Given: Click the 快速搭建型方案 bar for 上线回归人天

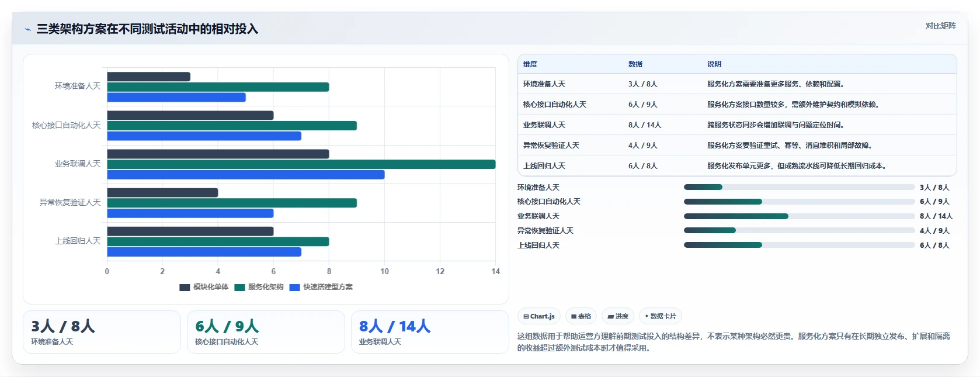Looking at the screenshot, I should coord(204,252).
